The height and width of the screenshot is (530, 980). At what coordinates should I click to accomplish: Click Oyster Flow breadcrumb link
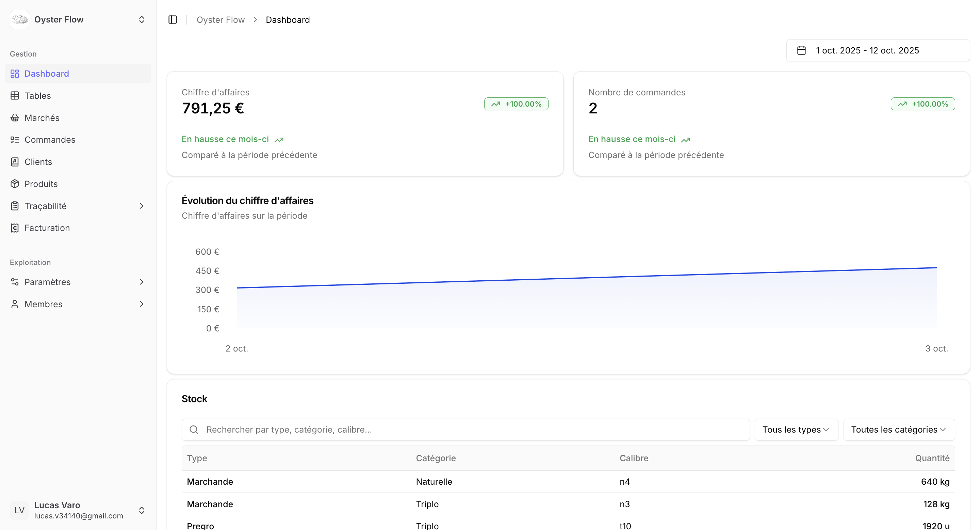(x=220, y=20)
